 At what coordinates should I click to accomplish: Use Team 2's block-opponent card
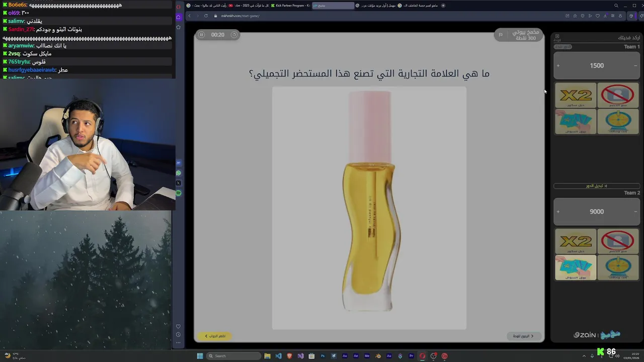click(x=618, y=241)
